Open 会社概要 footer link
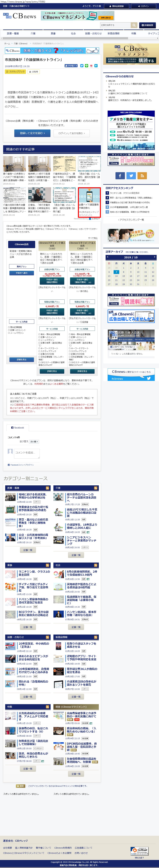Screen dimensions: 159x868 tap(7, 848)
